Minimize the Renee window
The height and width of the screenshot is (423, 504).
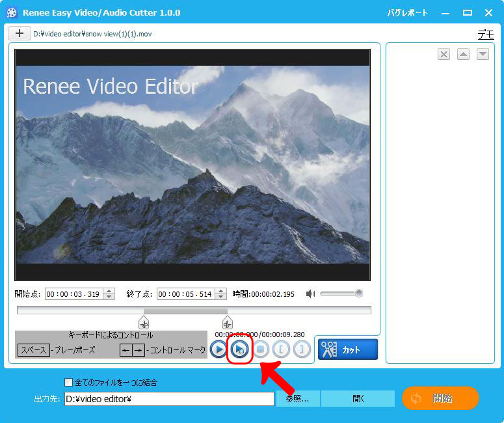pyautogui.click(x=445, y=13)
